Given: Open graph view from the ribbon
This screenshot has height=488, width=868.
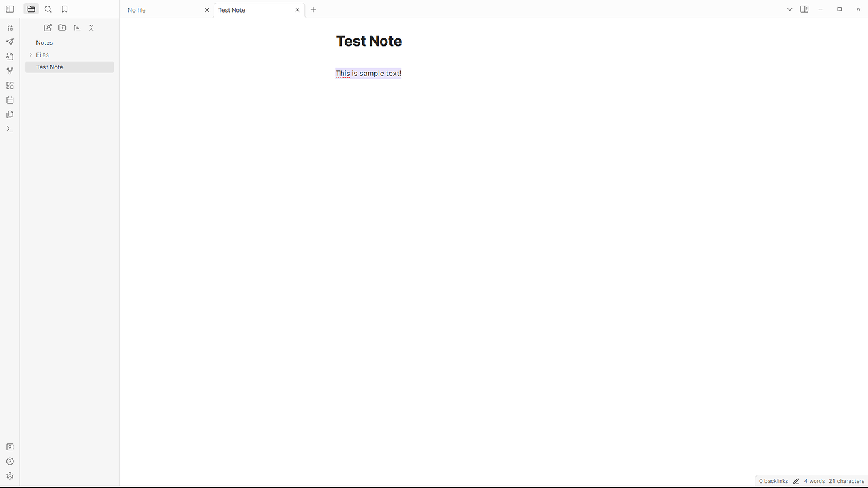Looking at the screenshot, I should (9, 71).
